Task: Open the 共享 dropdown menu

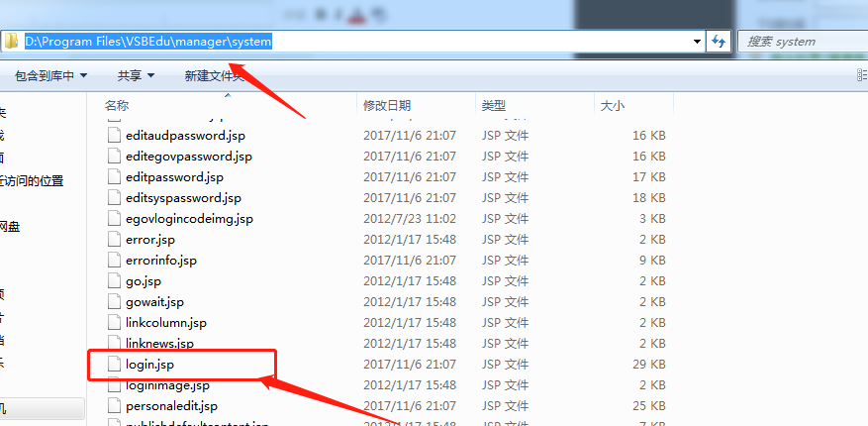Action: [x=136, y=75]
